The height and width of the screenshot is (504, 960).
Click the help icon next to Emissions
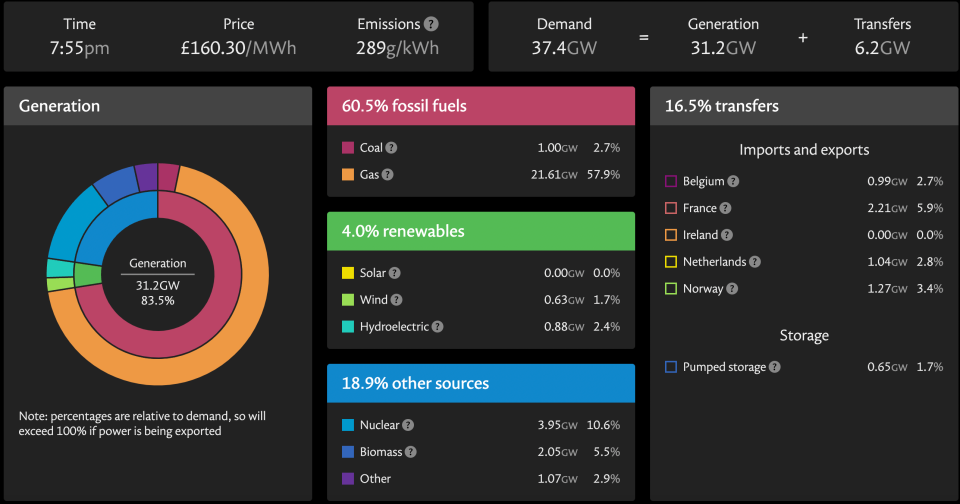[x=431, y=24]
